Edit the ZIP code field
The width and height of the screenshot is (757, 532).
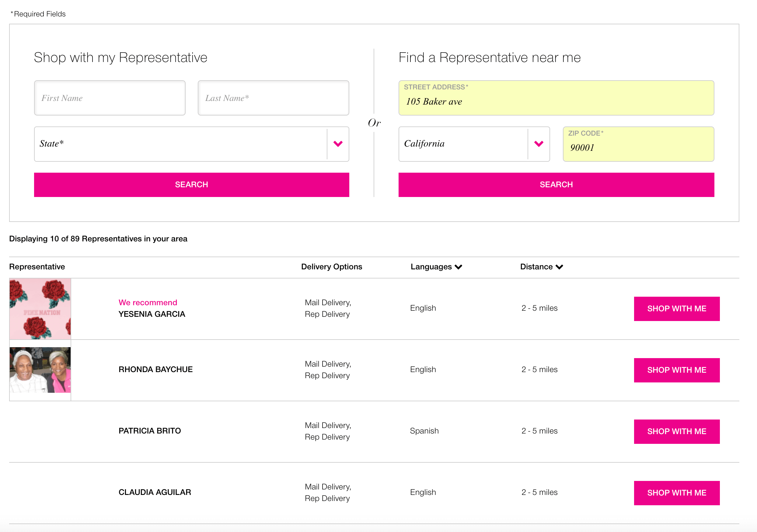(638, 147)
